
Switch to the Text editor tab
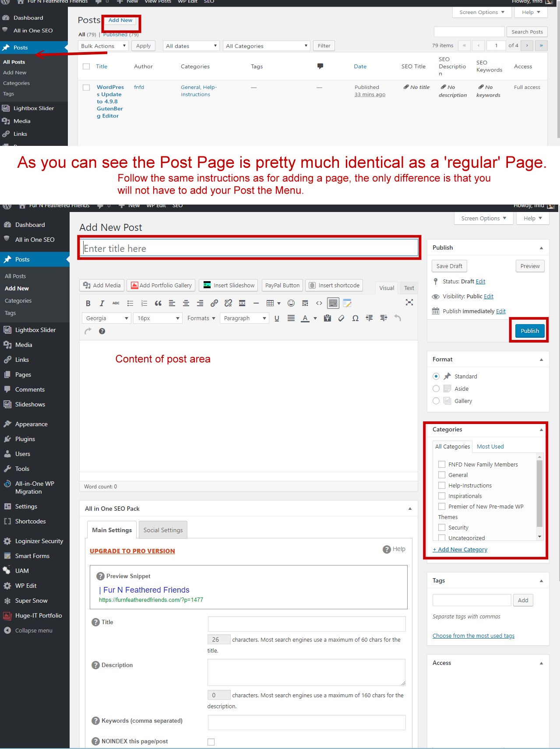[x=409, y=288]
